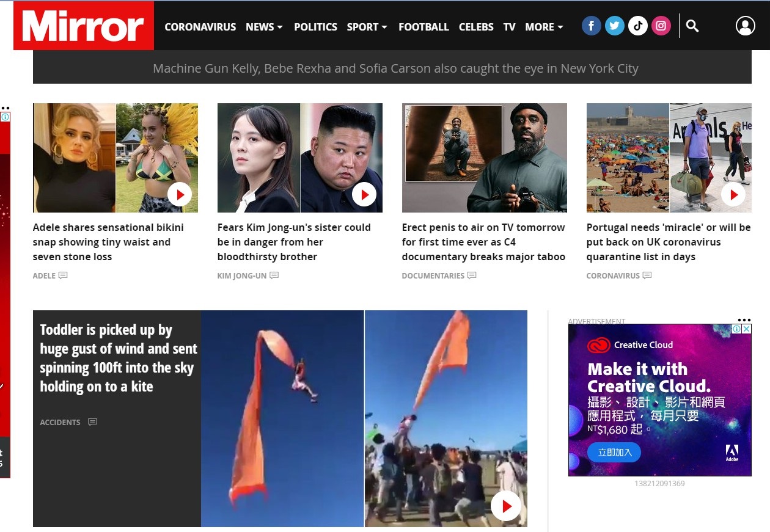770x532 pixels.
Task: Open the Mirror Facebook page icon
Action: pos(591,26)
